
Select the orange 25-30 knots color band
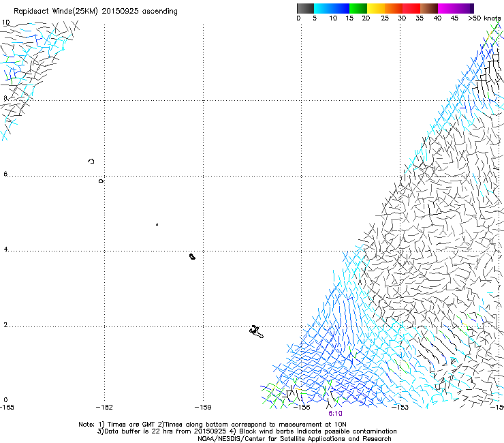[394, 8]
